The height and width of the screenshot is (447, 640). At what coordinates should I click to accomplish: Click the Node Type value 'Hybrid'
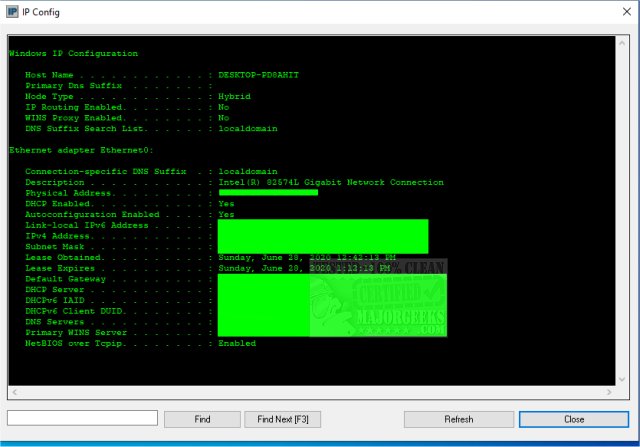coord(234,97)
